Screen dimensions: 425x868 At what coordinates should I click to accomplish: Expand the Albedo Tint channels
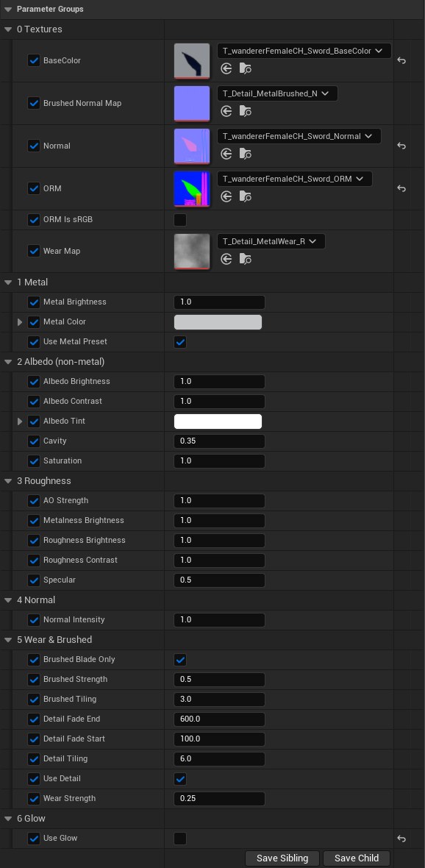coord(20,421)
